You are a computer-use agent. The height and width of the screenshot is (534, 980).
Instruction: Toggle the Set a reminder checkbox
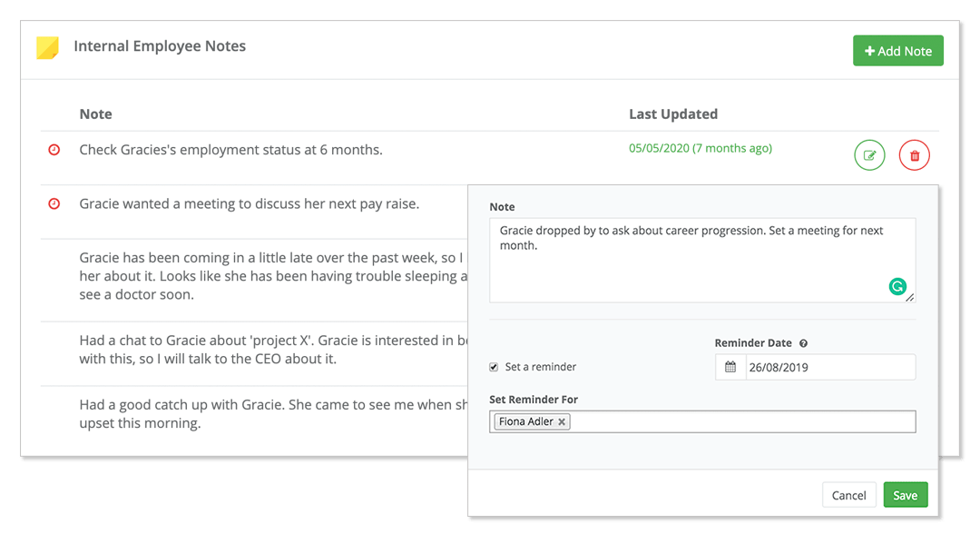494,367
